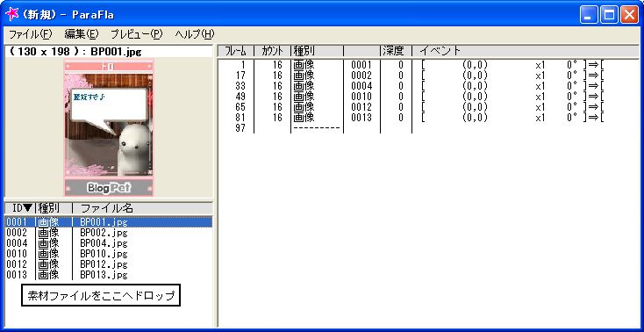644x332 pixels.
Task: Open the ヘルプ(H) menu
Action: pyautogui.click(x=194, y=34)
